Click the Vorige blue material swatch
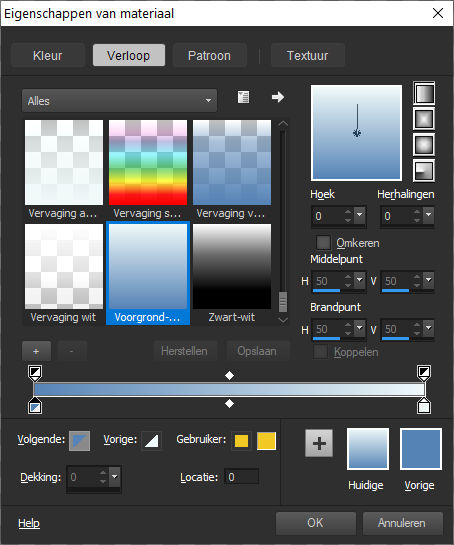Screen dimensions: 454x545 click(421, 449)
